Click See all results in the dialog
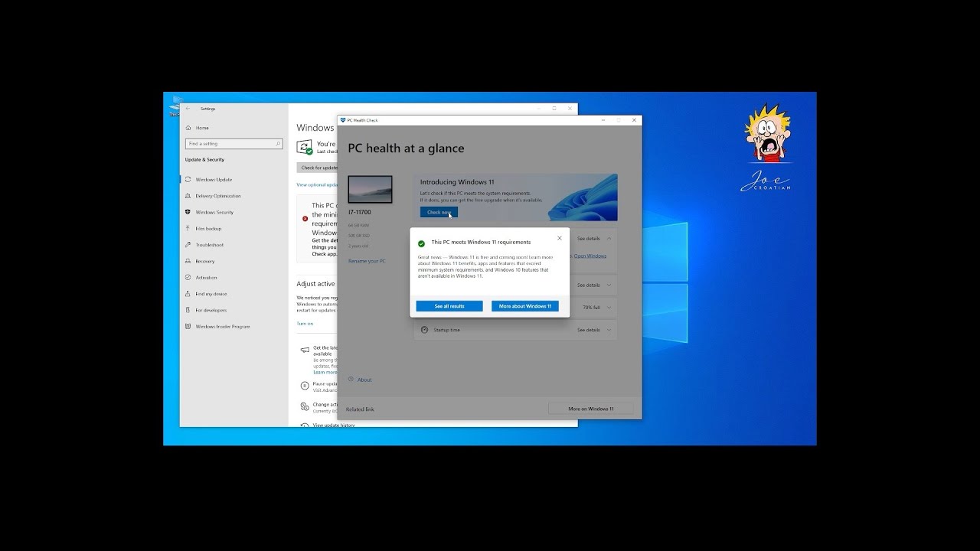This screenshot has width=980, height=551. (449, 306)
